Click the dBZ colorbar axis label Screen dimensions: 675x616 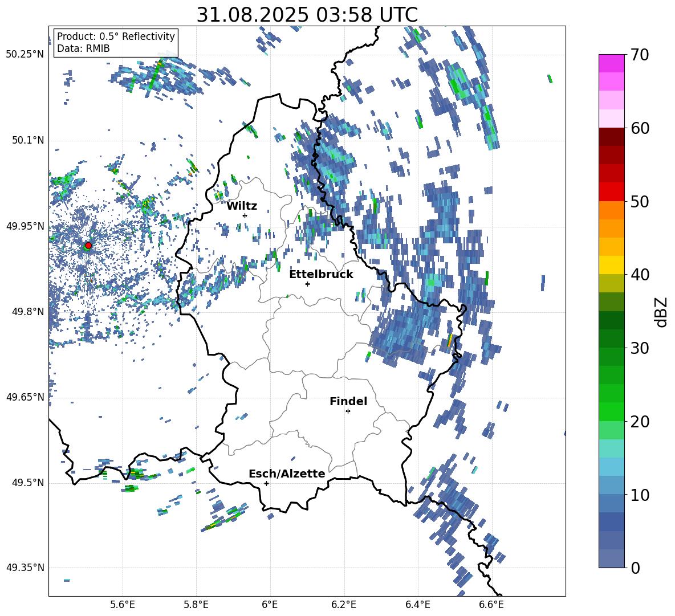coord(660,312)
